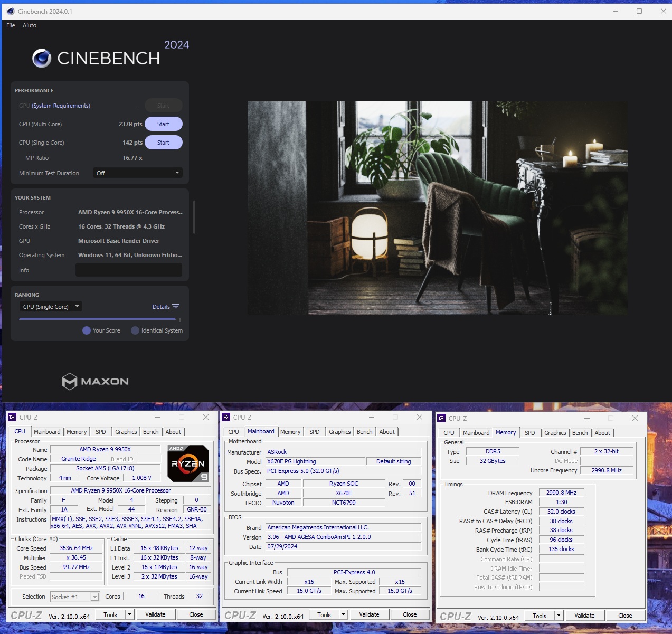The width and height of the screenshot is (672, 634).
Task: Open Tools dropdown arrow in CPU window
Action: click(x=129, y=614)
